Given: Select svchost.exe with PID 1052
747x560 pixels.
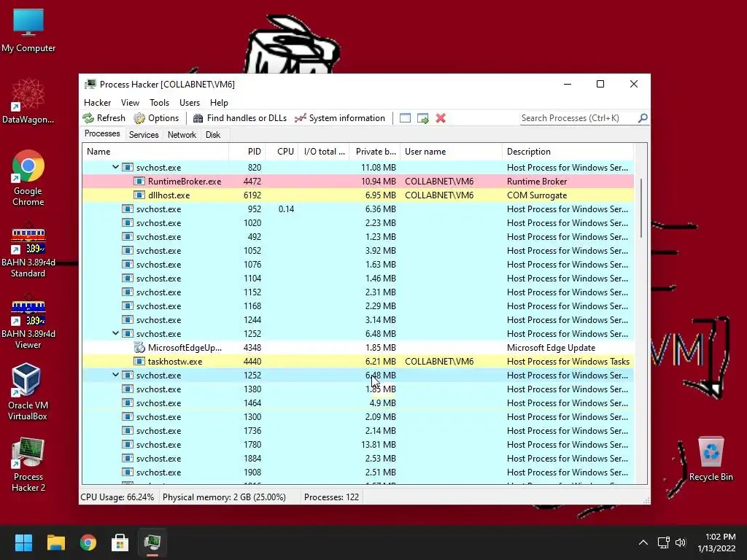Looking at the screenshot, I should click(358, 251).
